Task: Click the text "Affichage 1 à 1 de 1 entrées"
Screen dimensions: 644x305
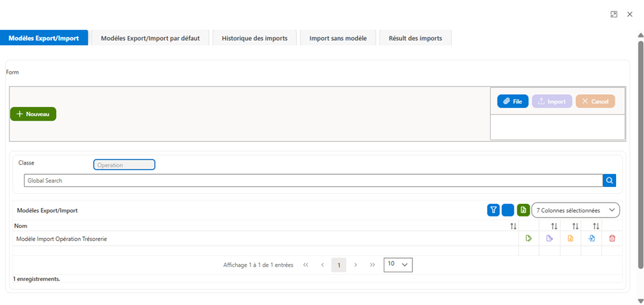Action: point(258,265)
